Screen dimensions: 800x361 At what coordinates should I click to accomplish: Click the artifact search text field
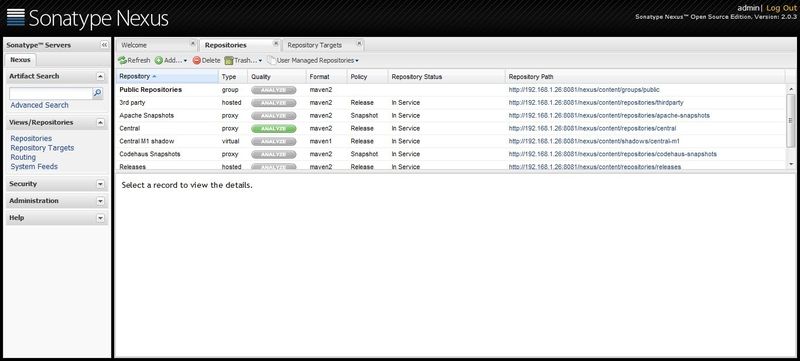tap(50, 93)
